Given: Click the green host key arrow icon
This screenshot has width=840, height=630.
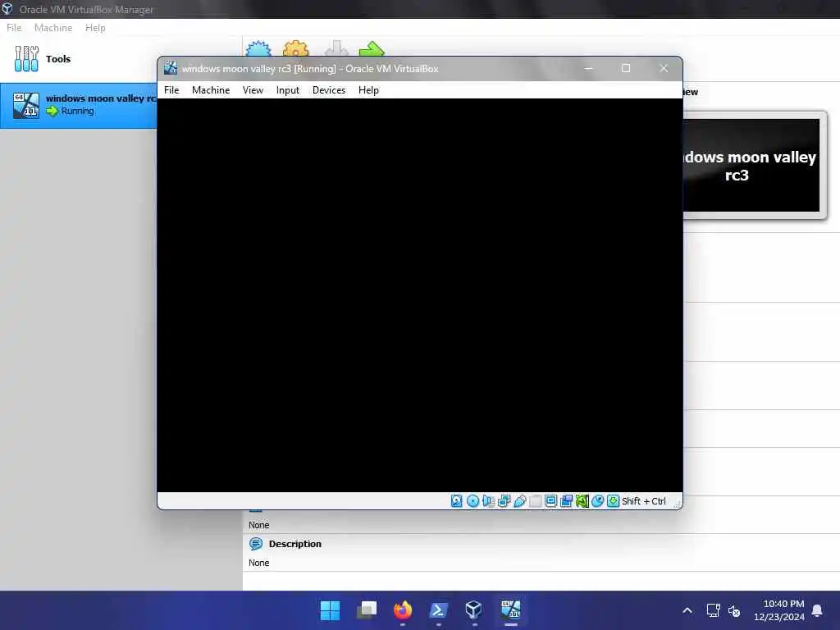Looking at the screenshot, I should pos(614,501).
